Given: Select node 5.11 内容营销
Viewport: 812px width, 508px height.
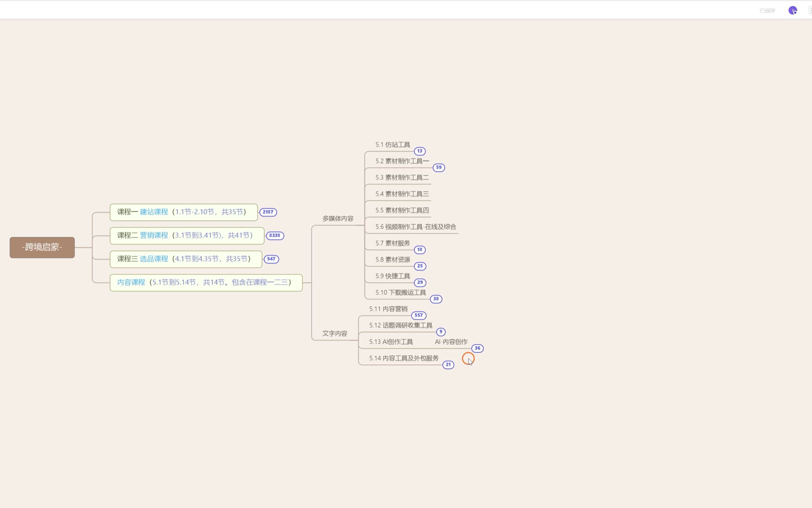Looking at the screenshot, I should pyautogui.click(x=388, y=309).
